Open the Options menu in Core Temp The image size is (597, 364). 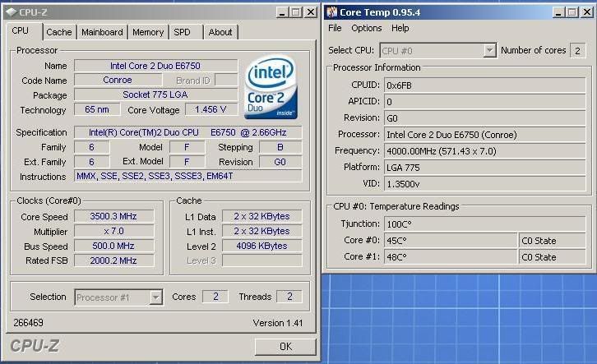pyautogui.click(x=366, y=28)
